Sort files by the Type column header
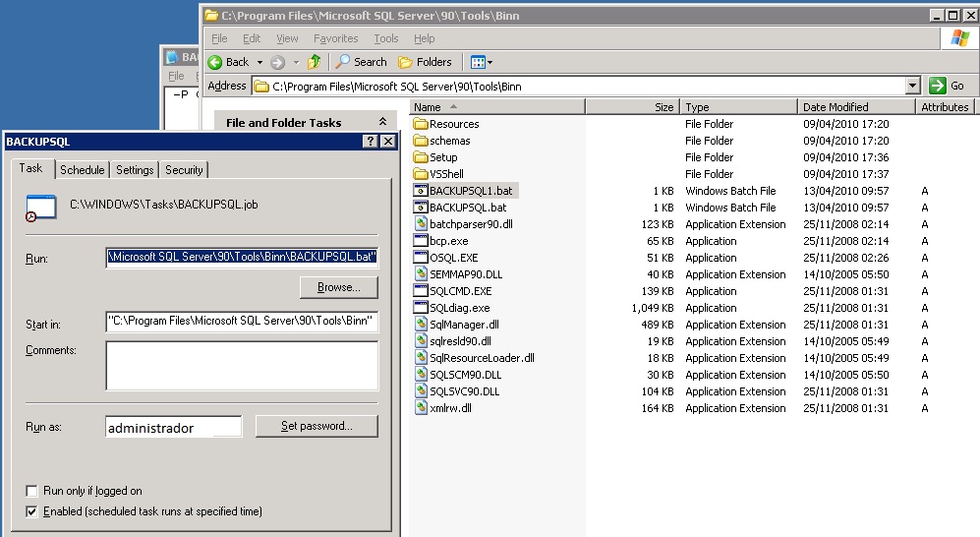 click(x=739, y=107)
